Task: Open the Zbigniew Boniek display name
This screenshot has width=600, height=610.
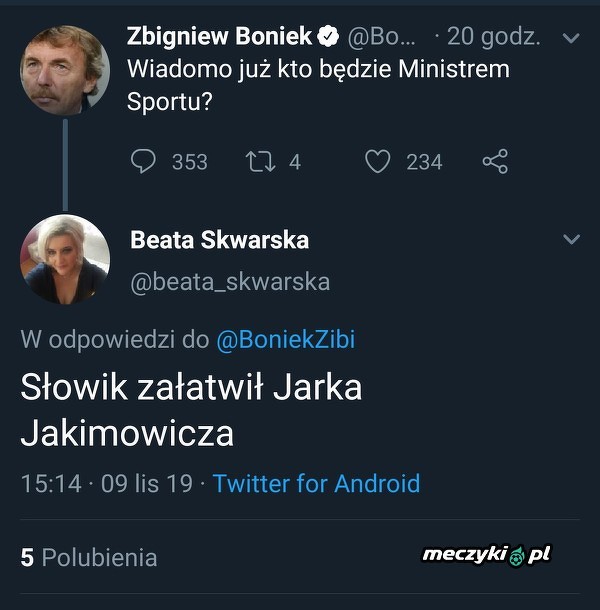Action: click(220, 37)
